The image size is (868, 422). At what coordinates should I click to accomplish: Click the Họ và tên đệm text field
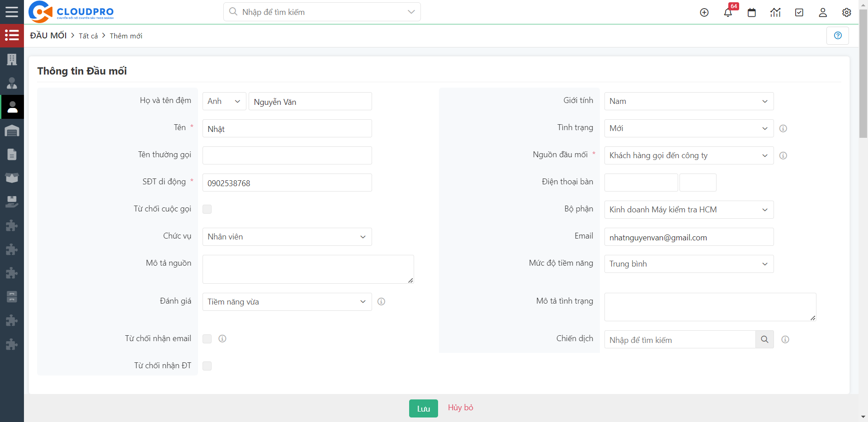310,101
